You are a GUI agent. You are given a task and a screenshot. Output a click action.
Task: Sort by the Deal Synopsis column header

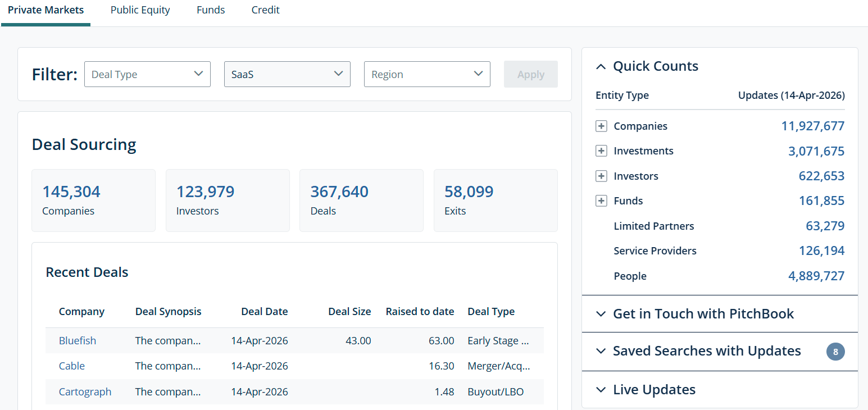[168, 311]
